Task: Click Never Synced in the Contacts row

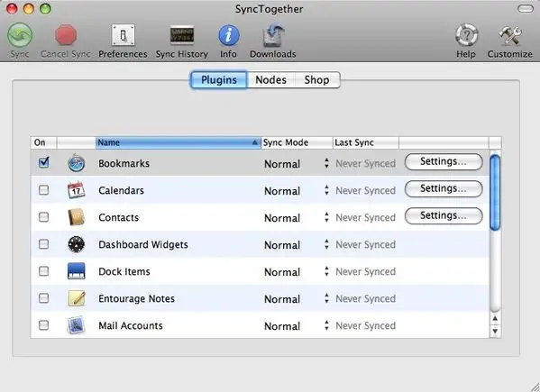Action: pos(366,217)
